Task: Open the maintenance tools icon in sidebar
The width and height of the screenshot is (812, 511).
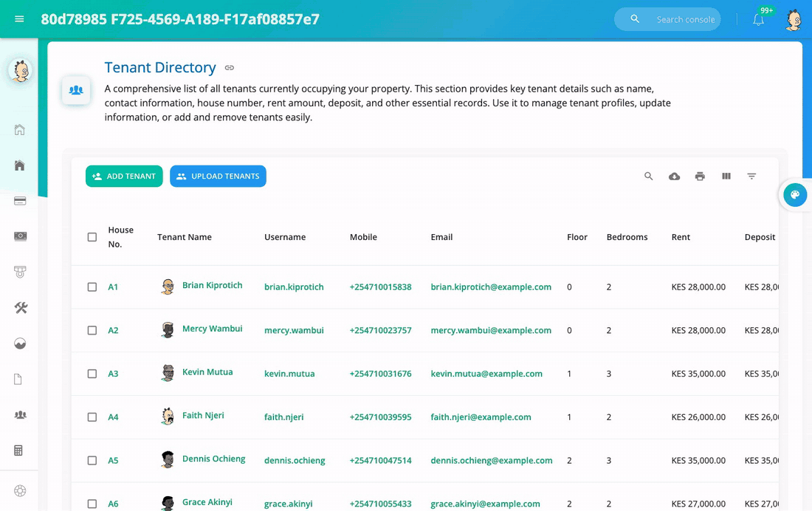Action: point(21,308)
